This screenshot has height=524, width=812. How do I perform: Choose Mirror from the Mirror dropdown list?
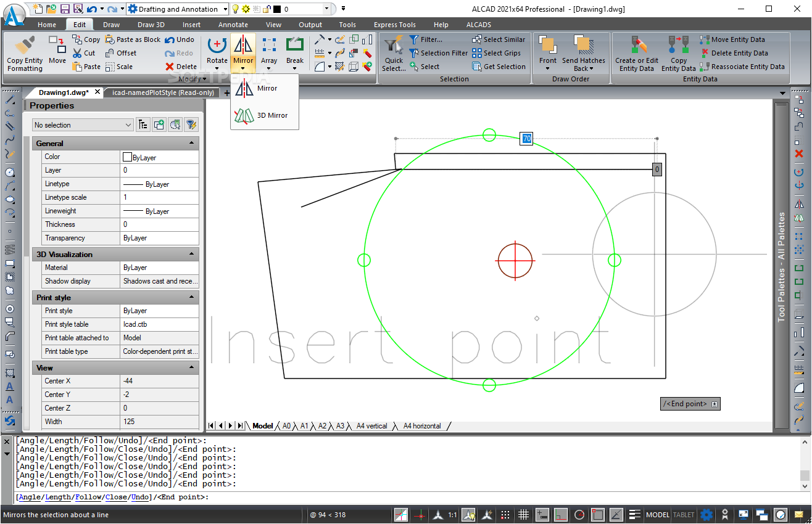(265, 88)
